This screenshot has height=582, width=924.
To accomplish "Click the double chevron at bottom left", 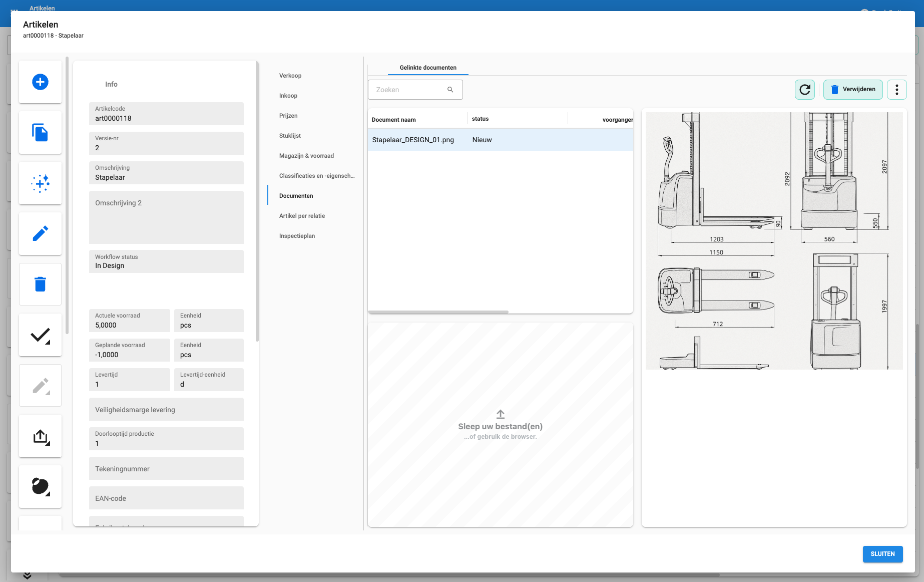I will (27, 575).
